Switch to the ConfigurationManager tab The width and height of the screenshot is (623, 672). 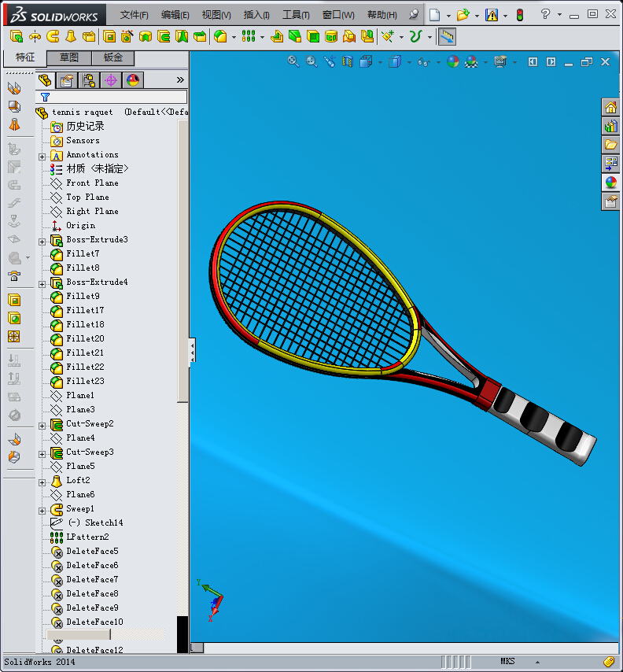point(89,80)
